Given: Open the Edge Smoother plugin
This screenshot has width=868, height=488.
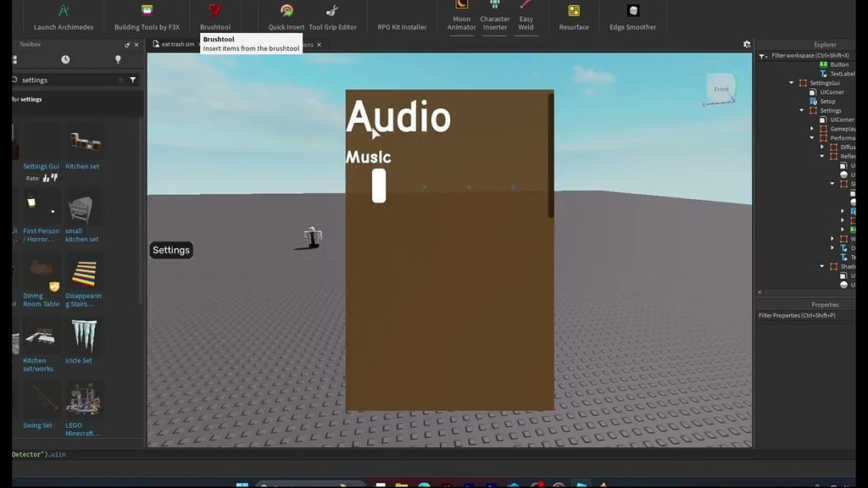Looking at the screenshot, I should pyautogui.click(x=632, y=17).
